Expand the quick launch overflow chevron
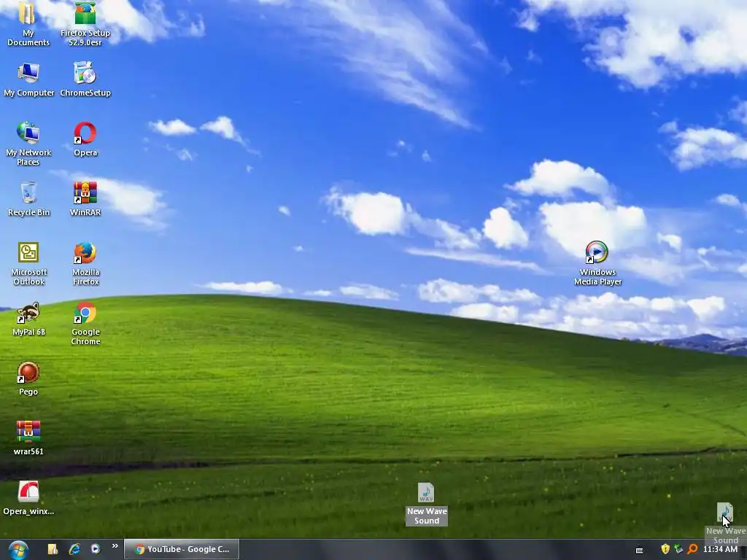Image resolution: width=747 pixels, height=560 pixels. click(115, 546)
